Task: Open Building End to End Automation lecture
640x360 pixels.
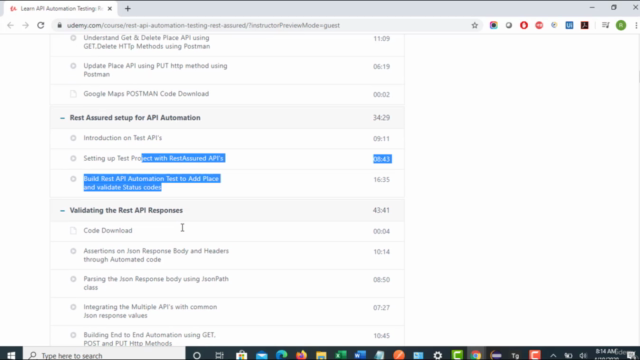Action: (x=149, y=339)
